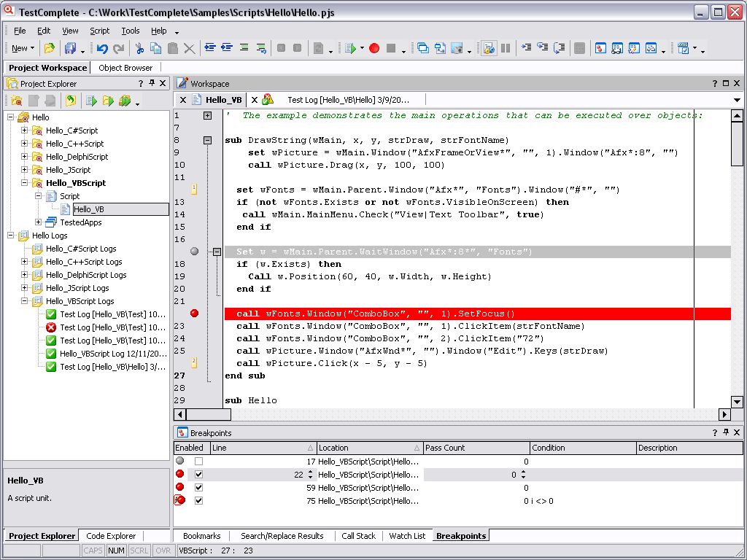This screenshot has height=560, width=747.
Task: Open the Tools menu
Action: [130, 31]
